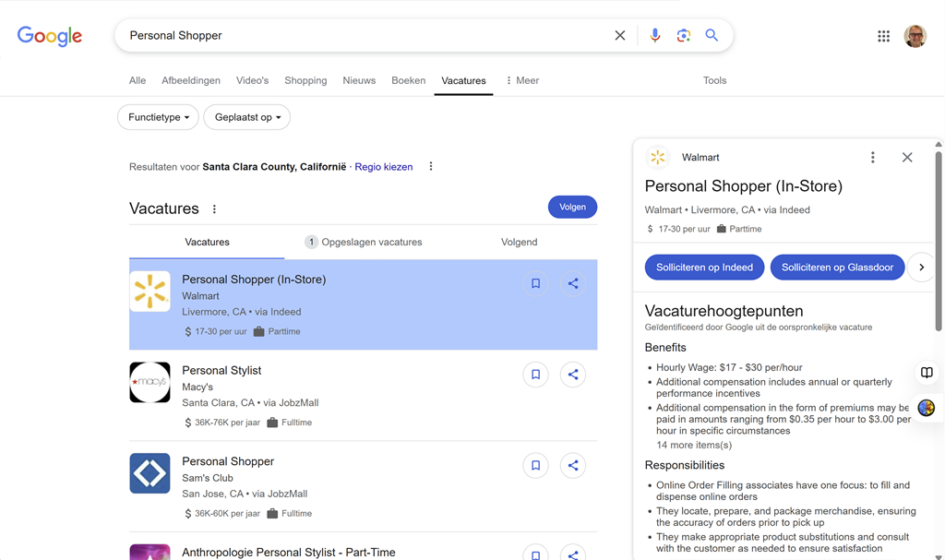
Task: Share the Walmart Personal Shopper job
Action: [x=573, y=284]
